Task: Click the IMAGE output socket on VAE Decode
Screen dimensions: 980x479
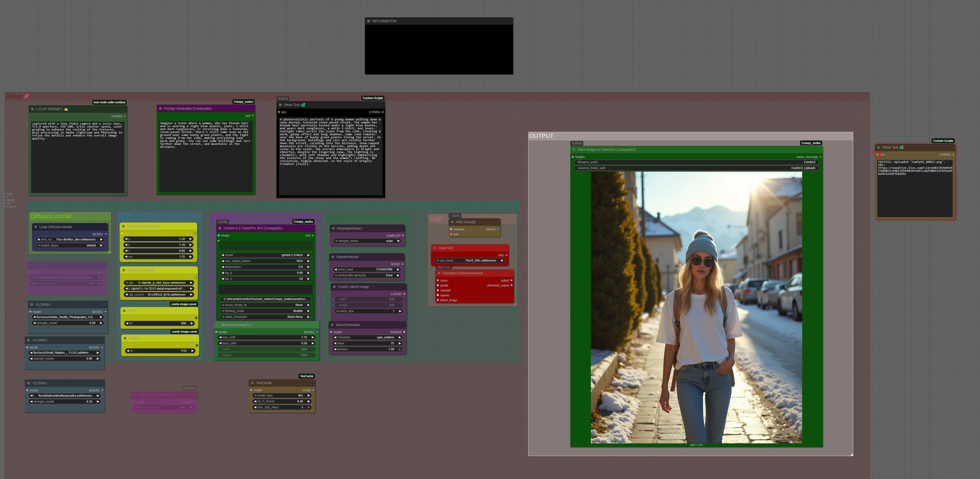Action: (x=498, y=229)
